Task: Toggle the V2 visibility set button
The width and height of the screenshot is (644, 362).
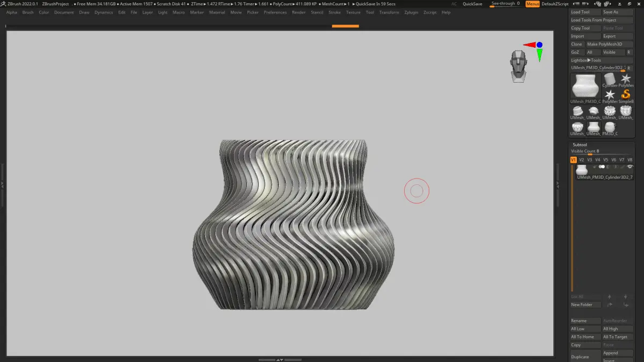Action: (581, 160)
